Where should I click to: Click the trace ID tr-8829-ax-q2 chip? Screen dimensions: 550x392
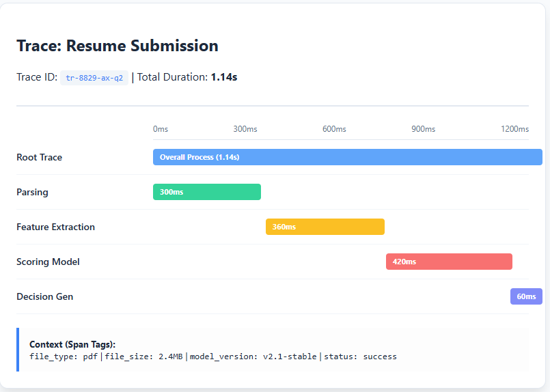(94, 78)
